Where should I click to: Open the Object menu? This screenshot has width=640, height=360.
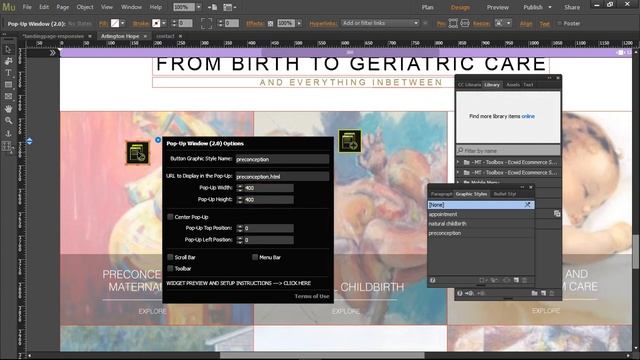click(x=85, y=7)
